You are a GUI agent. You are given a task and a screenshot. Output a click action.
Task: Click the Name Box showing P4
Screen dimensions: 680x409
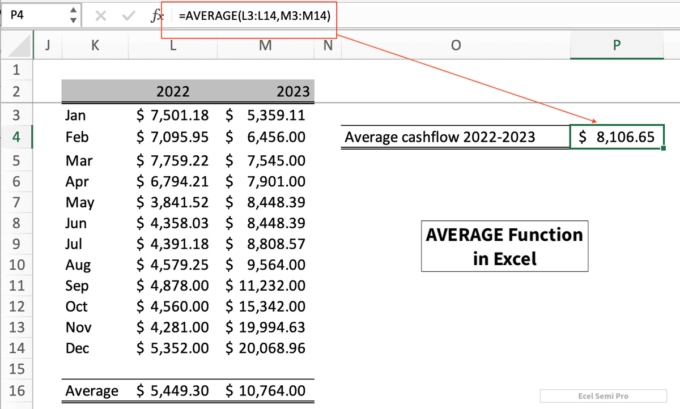(35, 17)
